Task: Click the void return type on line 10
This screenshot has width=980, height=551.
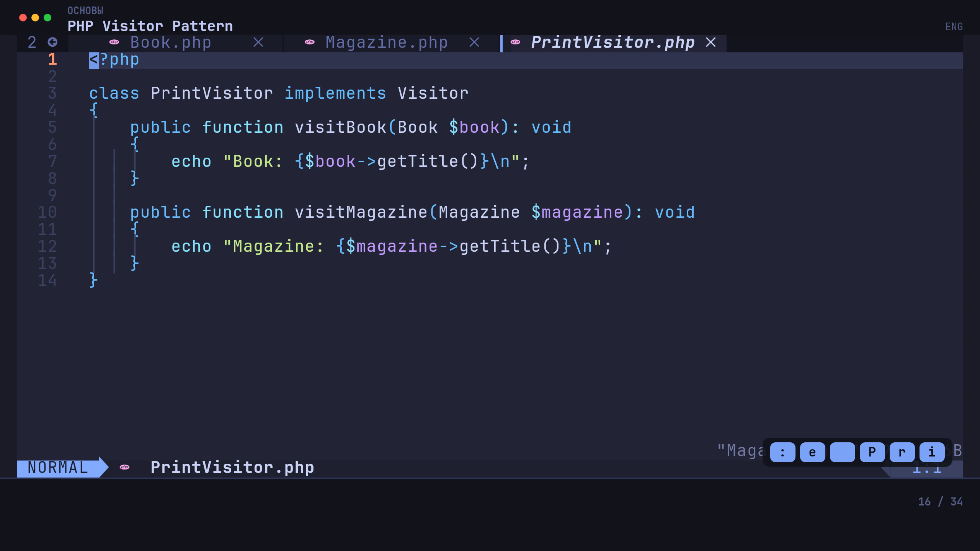Action: click(x=675, y=212)
